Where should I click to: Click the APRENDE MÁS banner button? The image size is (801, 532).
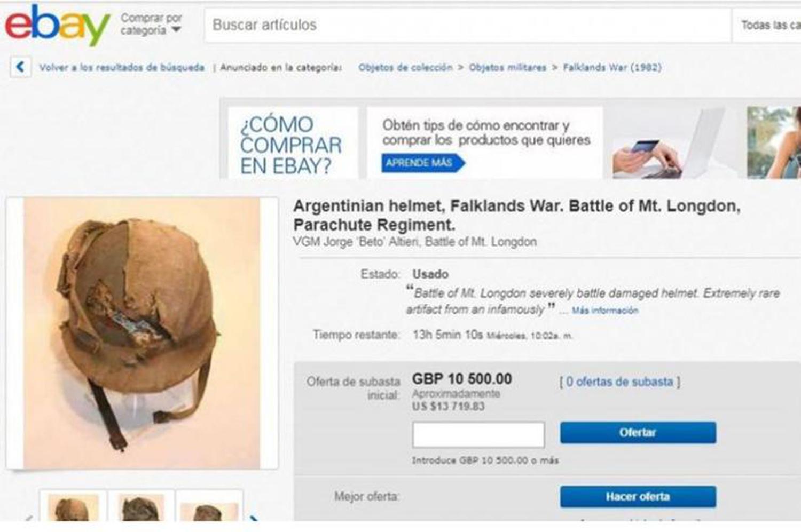click(422, 163)
